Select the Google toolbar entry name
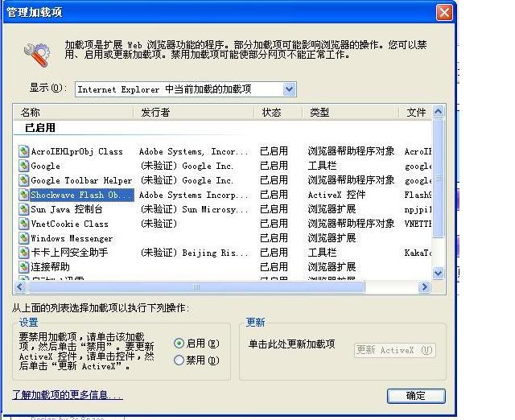515x420 pixels. [45, 166]
